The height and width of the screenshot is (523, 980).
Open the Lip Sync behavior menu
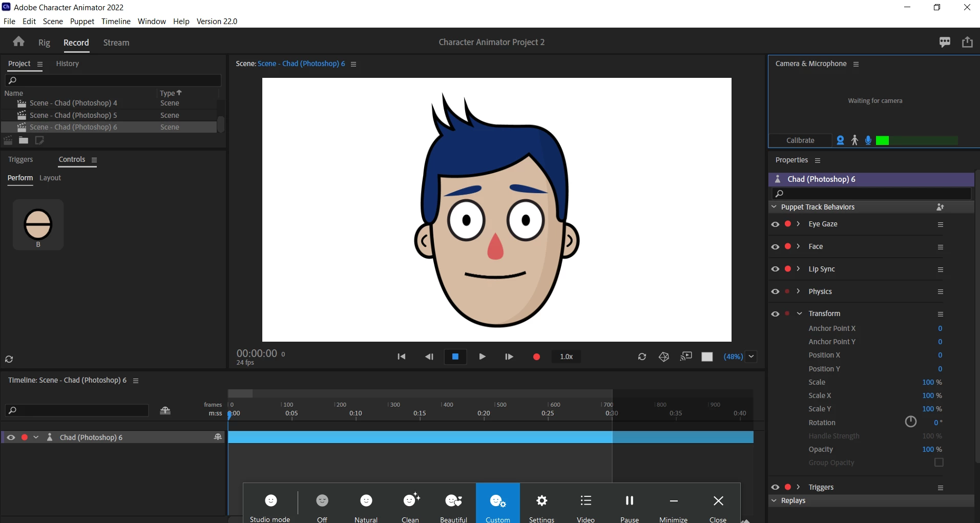(x=941, y=269)
